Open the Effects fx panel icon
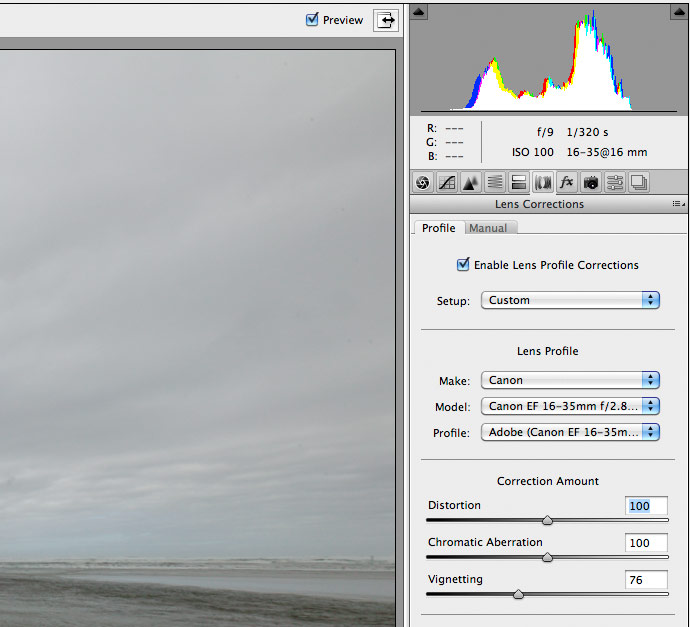 [x=566, y=182]
